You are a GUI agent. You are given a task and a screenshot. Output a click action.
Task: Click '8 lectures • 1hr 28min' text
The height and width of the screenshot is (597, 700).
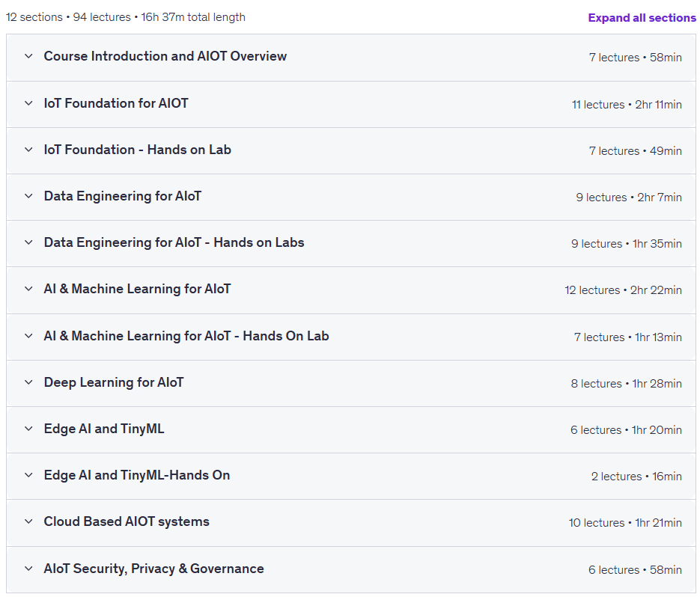[x=627, y=384]
